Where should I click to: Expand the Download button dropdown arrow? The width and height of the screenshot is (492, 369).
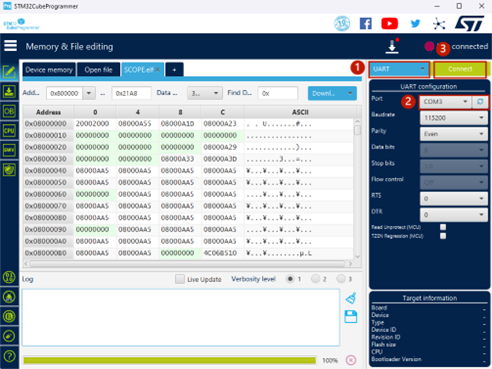point(350,93)
